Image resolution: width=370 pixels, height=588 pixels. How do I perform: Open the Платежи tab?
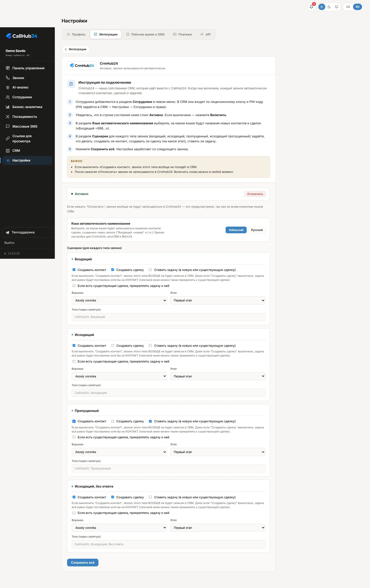(182, 34)
